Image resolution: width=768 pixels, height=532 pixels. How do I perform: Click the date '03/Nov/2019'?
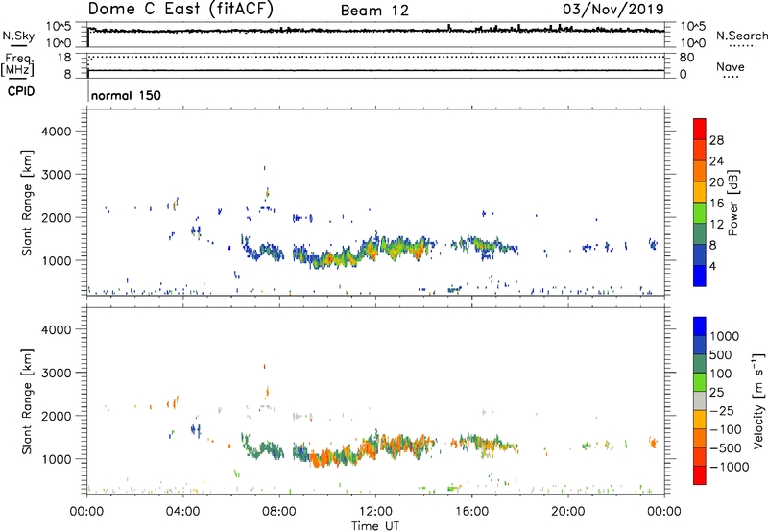(x=613, y=10)
